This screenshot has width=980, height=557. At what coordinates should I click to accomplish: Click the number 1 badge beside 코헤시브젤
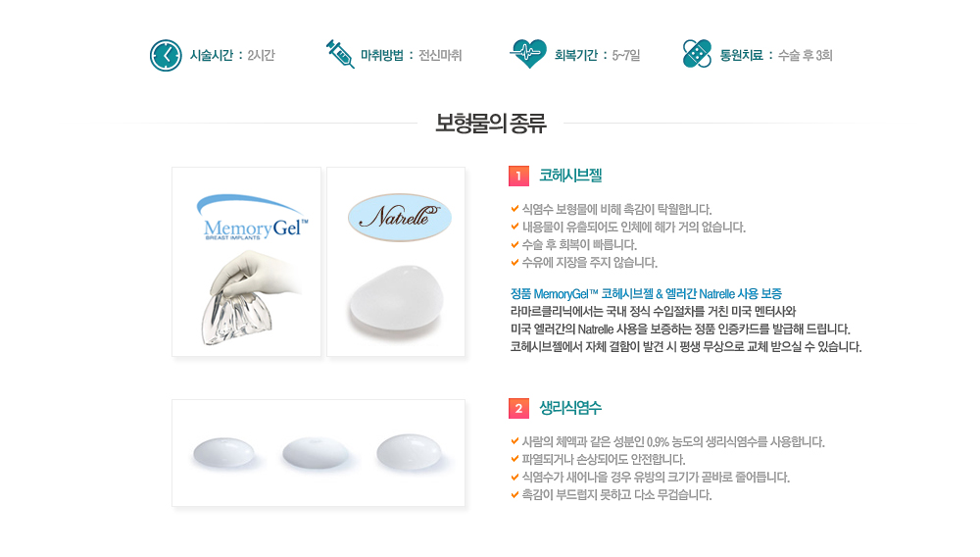coord(518,177)
